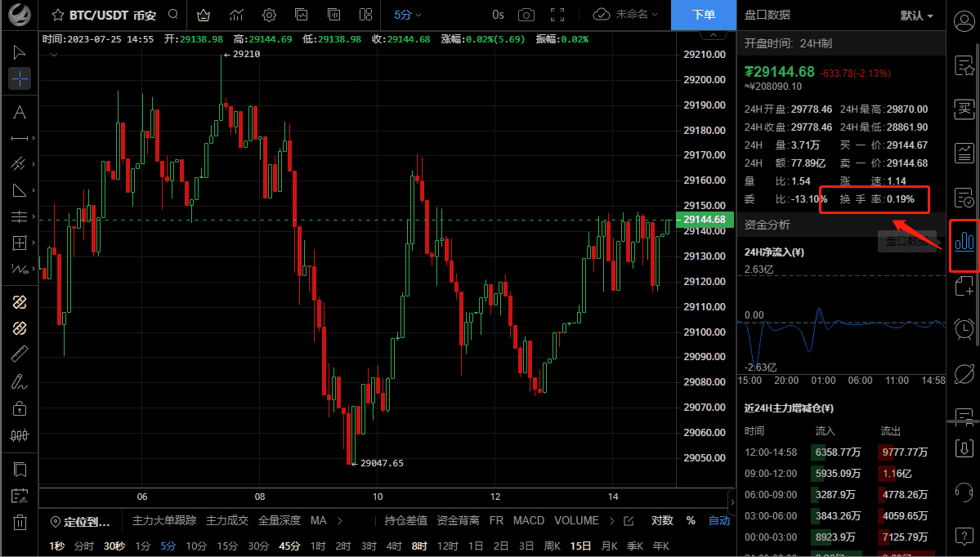
Task: Select the ruler measurement tool
Action: coord(20,354)
